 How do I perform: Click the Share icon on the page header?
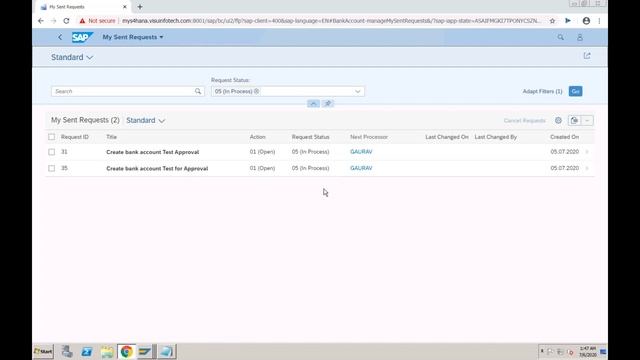[x=587, y=56]
